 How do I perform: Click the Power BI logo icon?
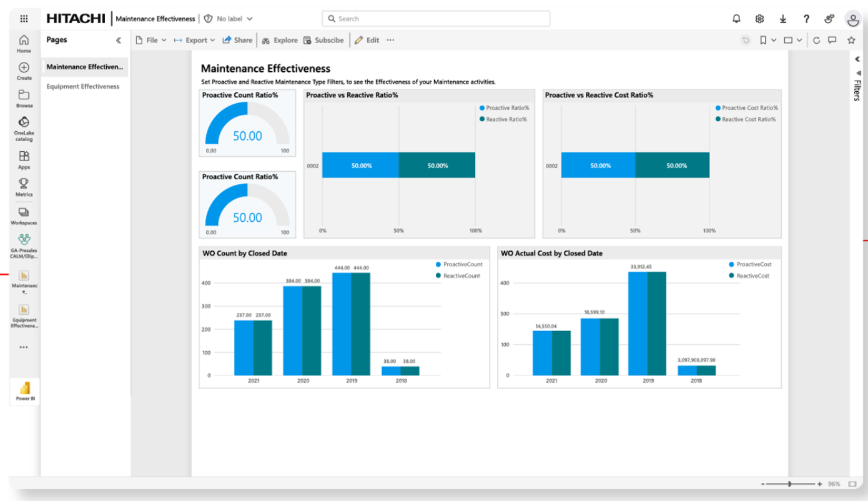24,389
